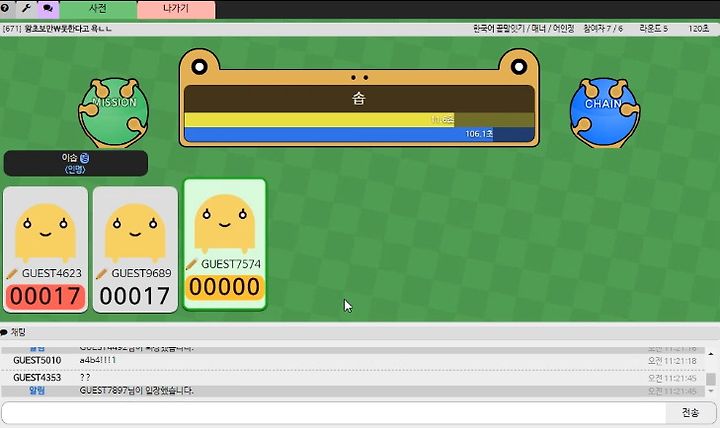Click the 라운드 5 round info
Screen dimensions: 720x428
[x=653, y=28]
